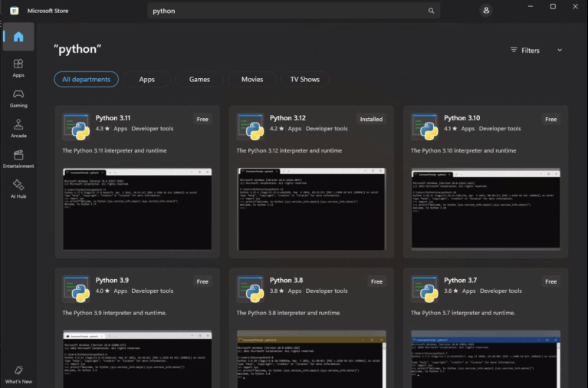
Task: Click the Python 3.8 app icon
Action: click(x=251, y=289)
